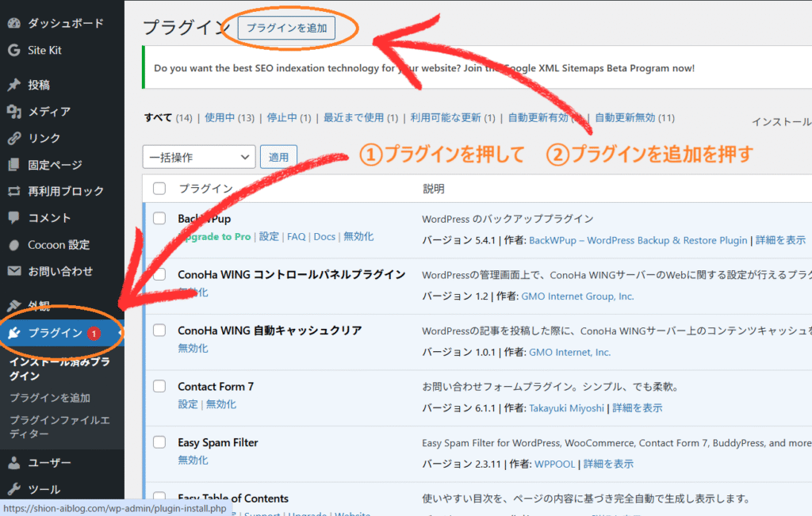
Task: Click 無効化 under BackWPup
Action: tap(358, 236)
